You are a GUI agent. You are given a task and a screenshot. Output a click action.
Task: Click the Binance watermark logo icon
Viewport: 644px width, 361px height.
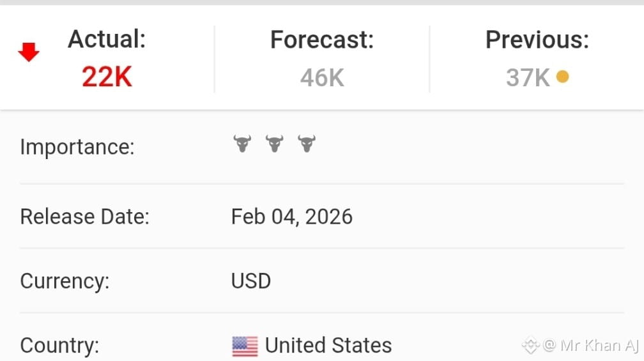(530, 345)
